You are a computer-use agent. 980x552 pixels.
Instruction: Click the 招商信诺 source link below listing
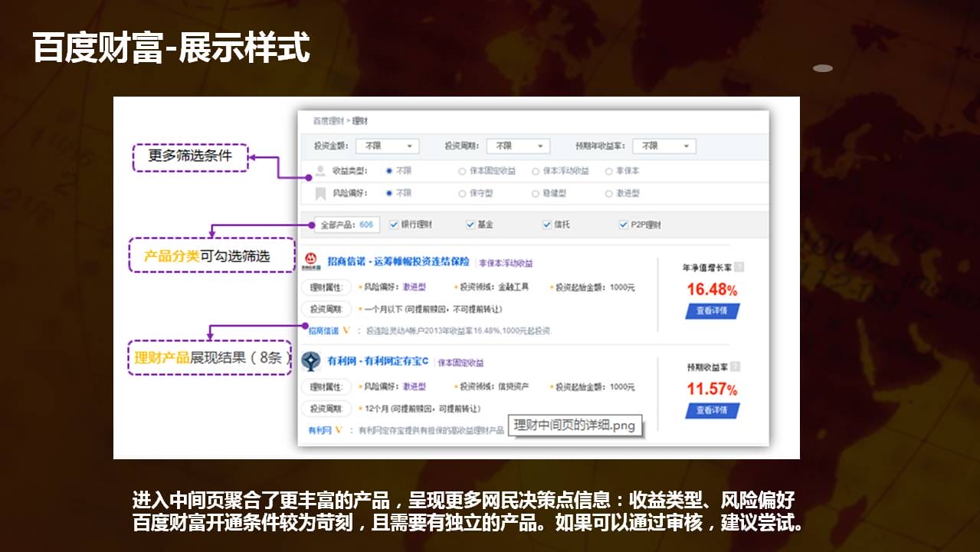tap(323, 330)
